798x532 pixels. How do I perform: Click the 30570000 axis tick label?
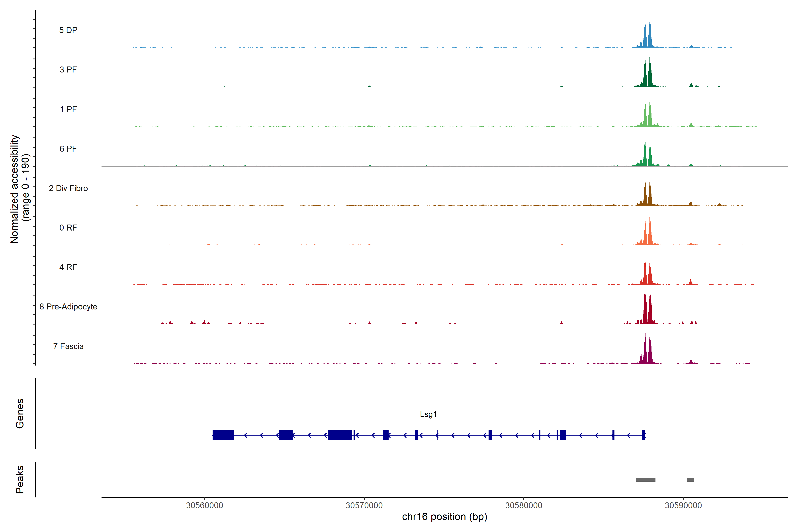click(x=364, y=505)
